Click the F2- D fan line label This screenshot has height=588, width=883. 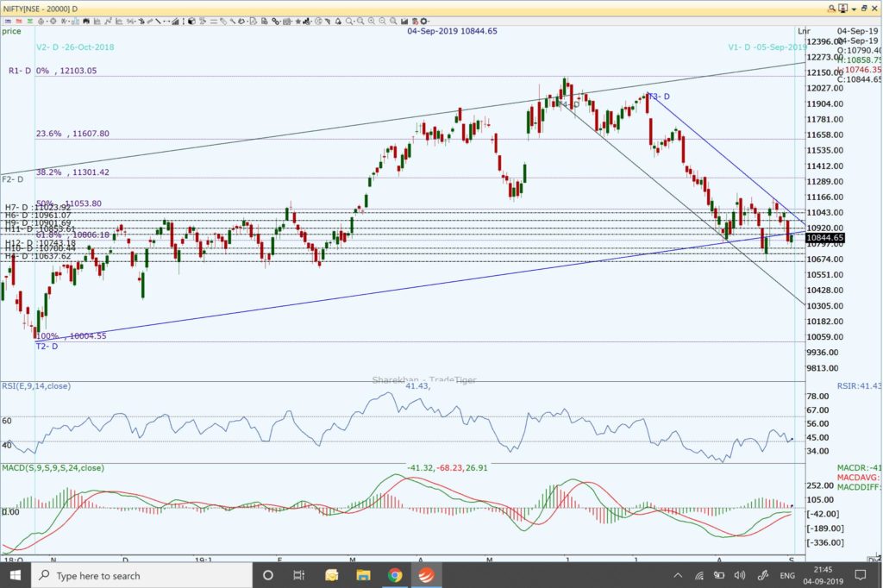coord(12,179)
